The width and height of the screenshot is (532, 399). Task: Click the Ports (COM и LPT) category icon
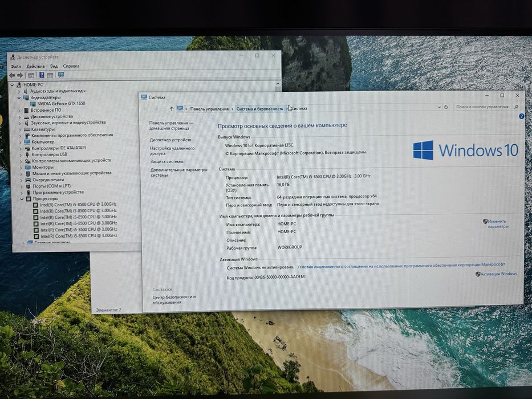[x=28, y=186]
